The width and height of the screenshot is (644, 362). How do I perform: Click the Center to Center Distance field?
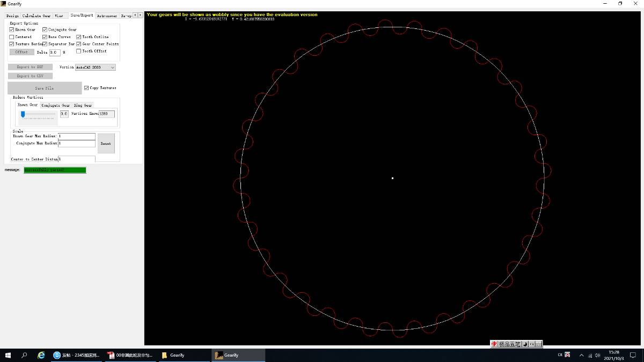[77, 159]
